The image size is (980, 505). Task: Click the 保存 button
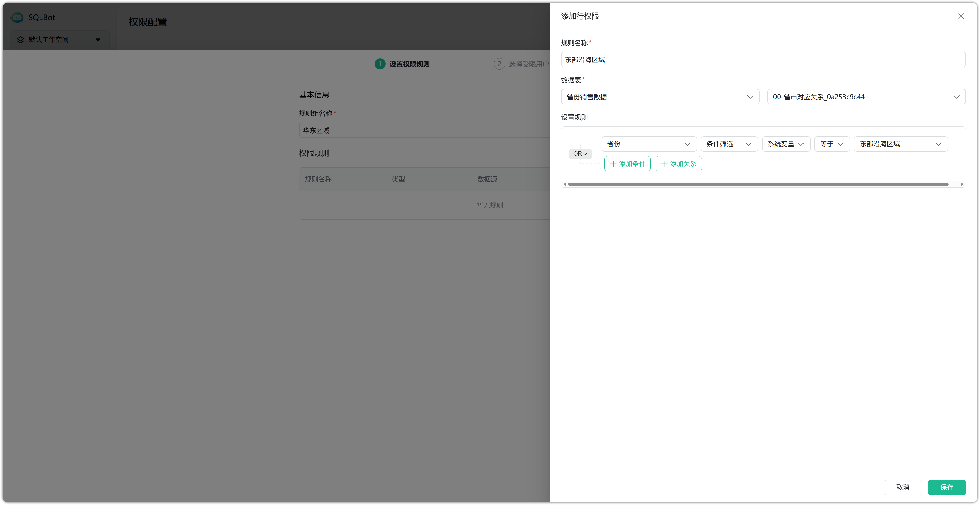[x=946, y=487]
